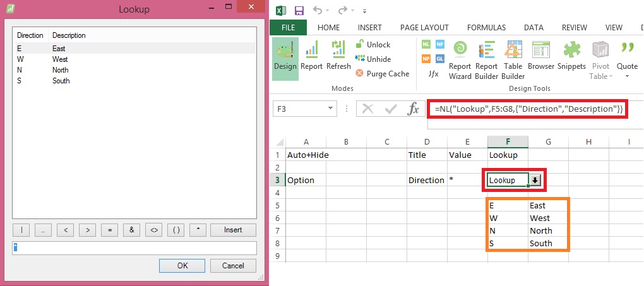Click the filter text input field
Image resolution: width=644 pixels, height=286 pixels.
click(134, 247)
